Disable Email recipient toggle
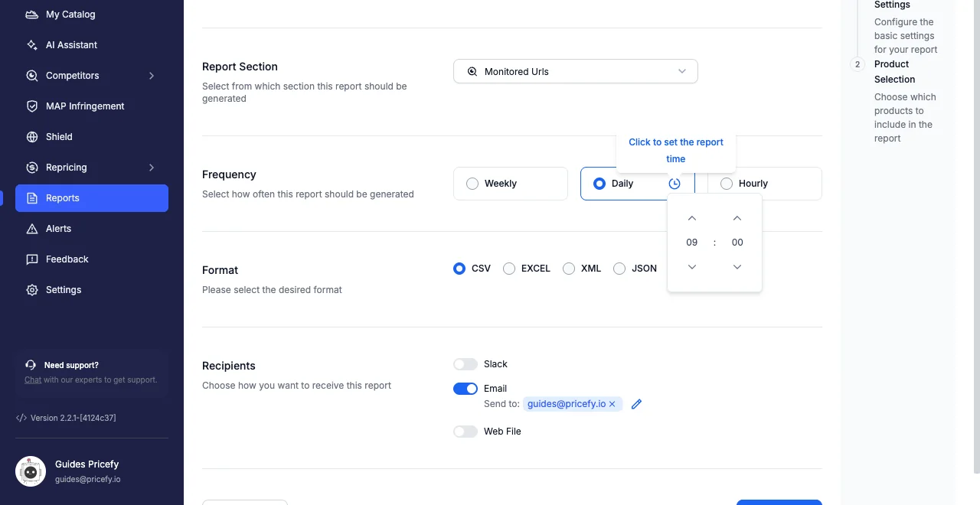This screenshot has height=505, width=980. tap(465, 389)
